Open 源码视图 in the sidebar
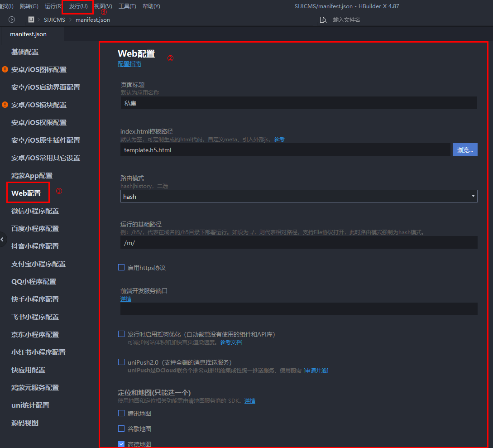Image resolution: width=493 pixels, height=448 pixels. pyautogui.click(x=25, y=423)
